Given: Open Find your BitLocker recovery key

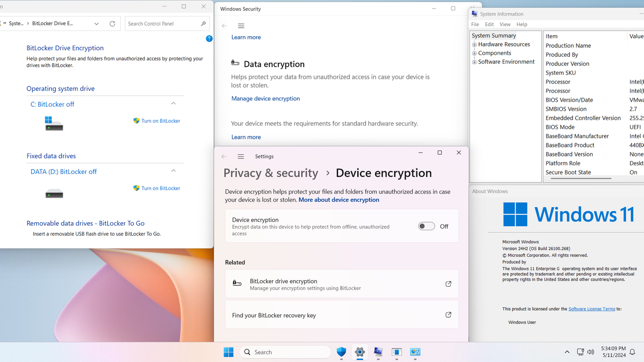Looking at the screenshot, I should [342, 315].
